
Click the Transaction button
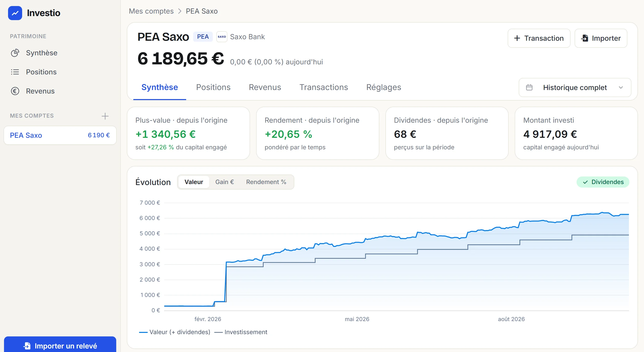pyautogui.click(x=539, y=38)
